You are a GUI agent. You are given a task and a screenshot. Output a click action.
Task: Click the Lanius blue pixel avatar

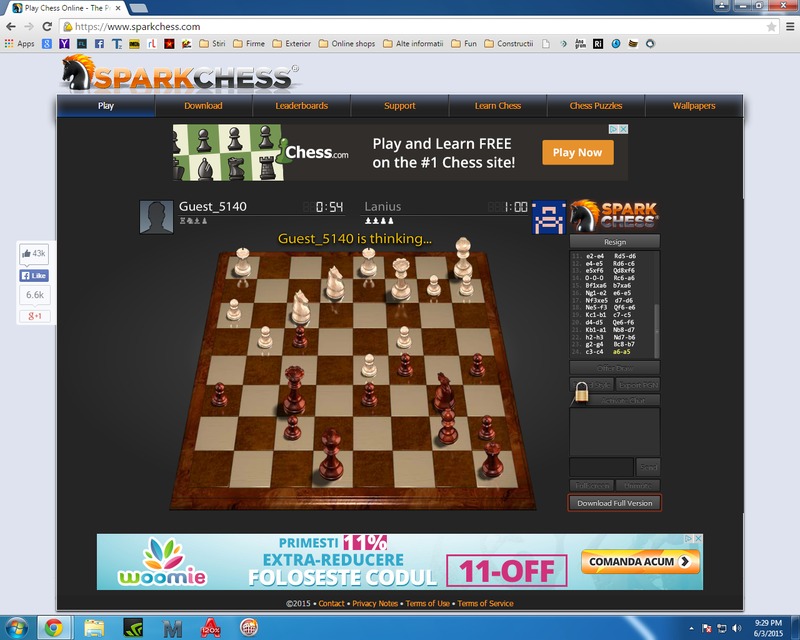coord(549,217)
